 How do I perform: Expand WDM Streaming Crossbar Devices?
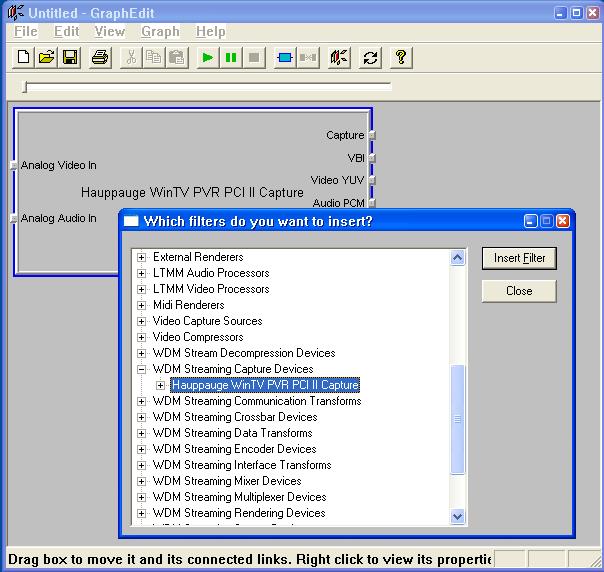click(141, 418)
